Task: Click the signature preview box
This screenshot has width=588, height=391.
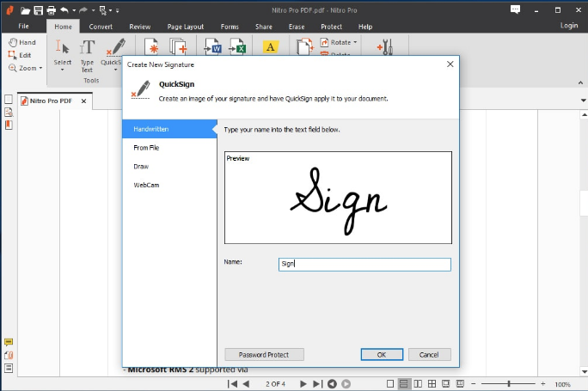Action: point(338,198)
